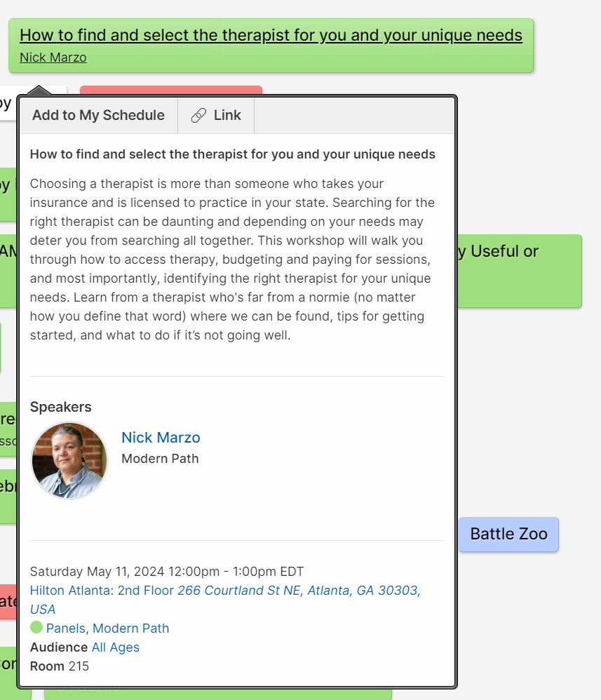601x700 pixels.
Task: Click Nick Marzo under the green header title
Action: click(53, 58)
